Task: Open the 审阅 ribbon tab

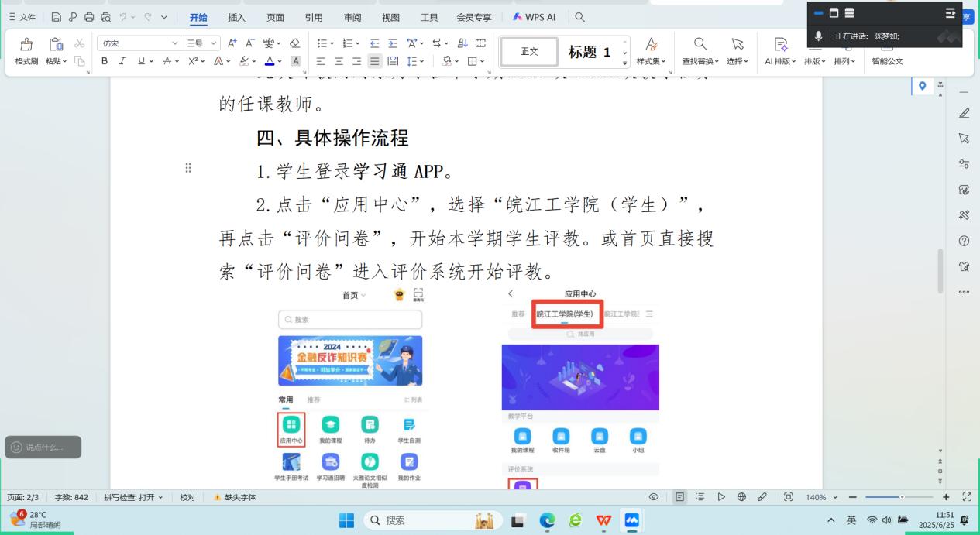Action: (x=352, y=16)
